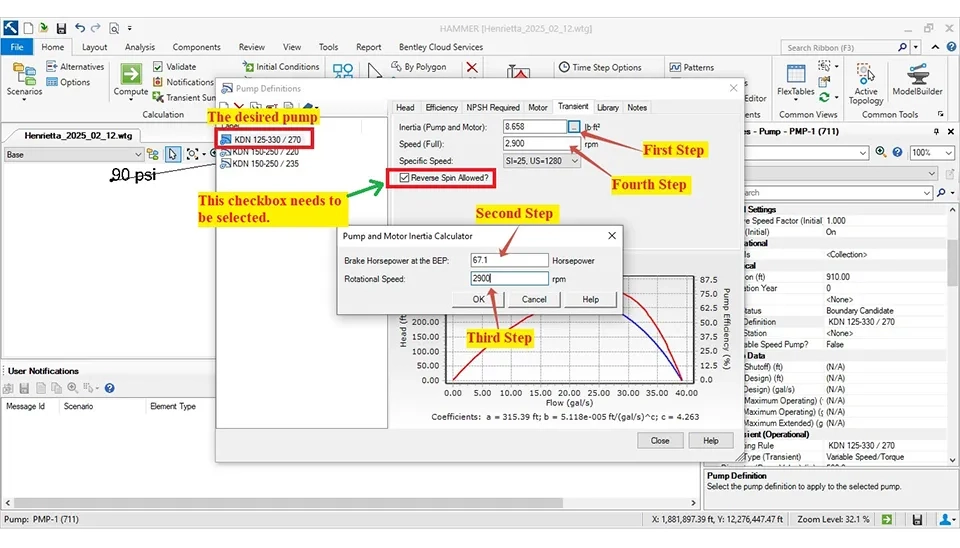Click the Validate checkmark in the Calculation group
960x548 pixels.
(x=158, y=67)
